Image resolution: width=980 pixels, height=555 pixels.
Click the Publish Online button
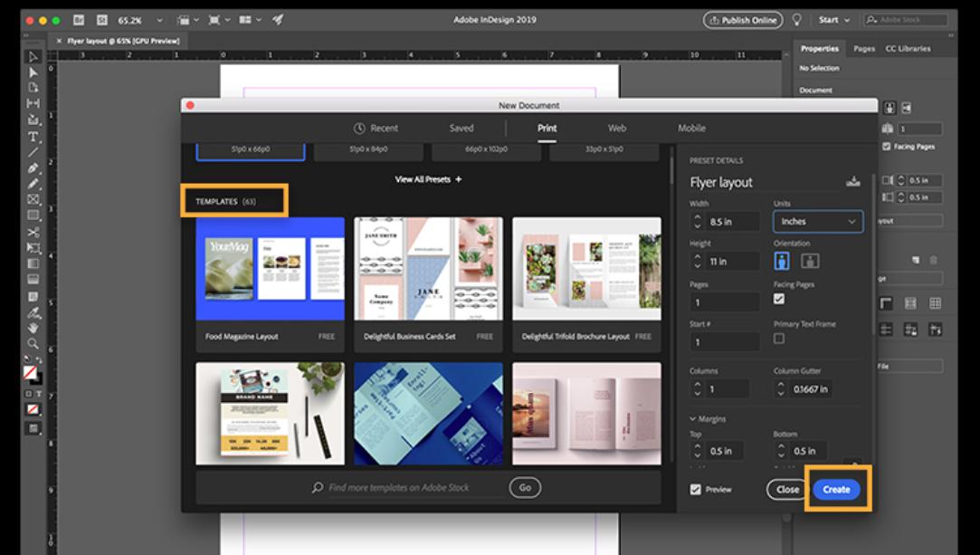pos(743,20)
